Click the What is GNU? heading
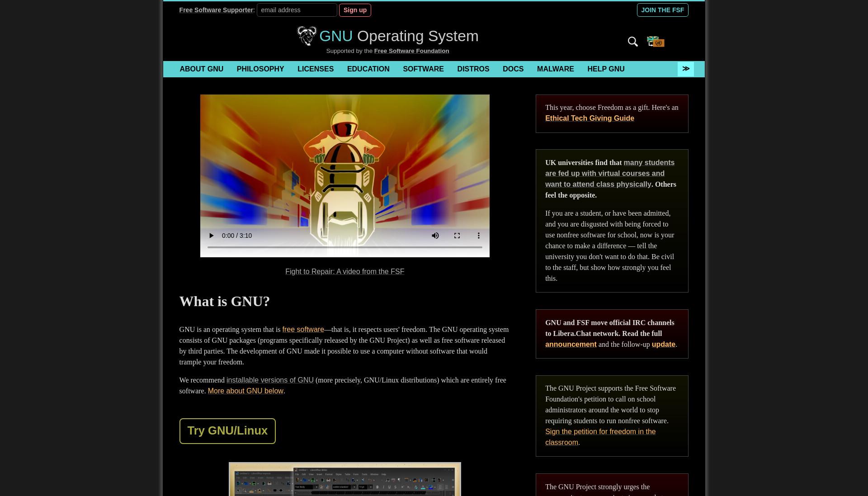 pyautogui.click(x=224, y=302)
